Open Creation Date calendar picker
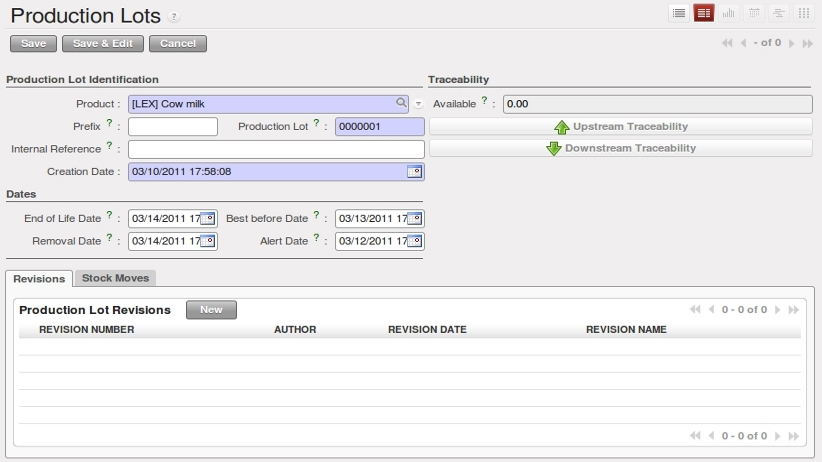 coord(414,172)
